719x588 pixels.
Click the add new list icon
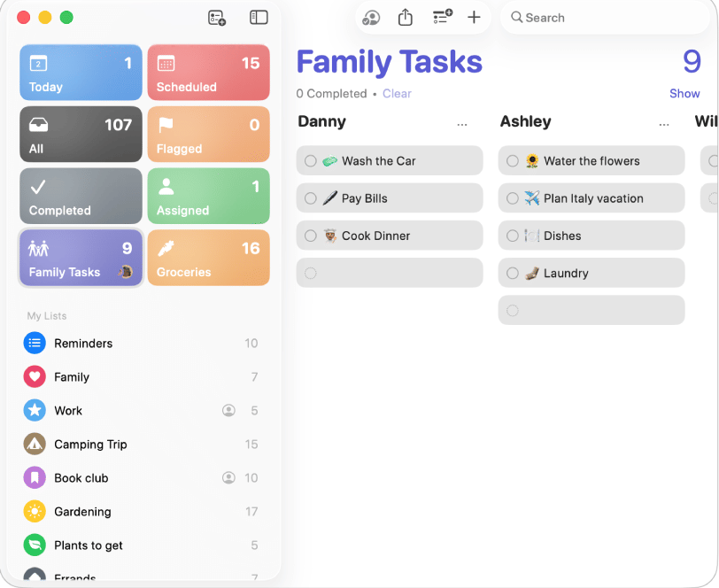(217, 18)
